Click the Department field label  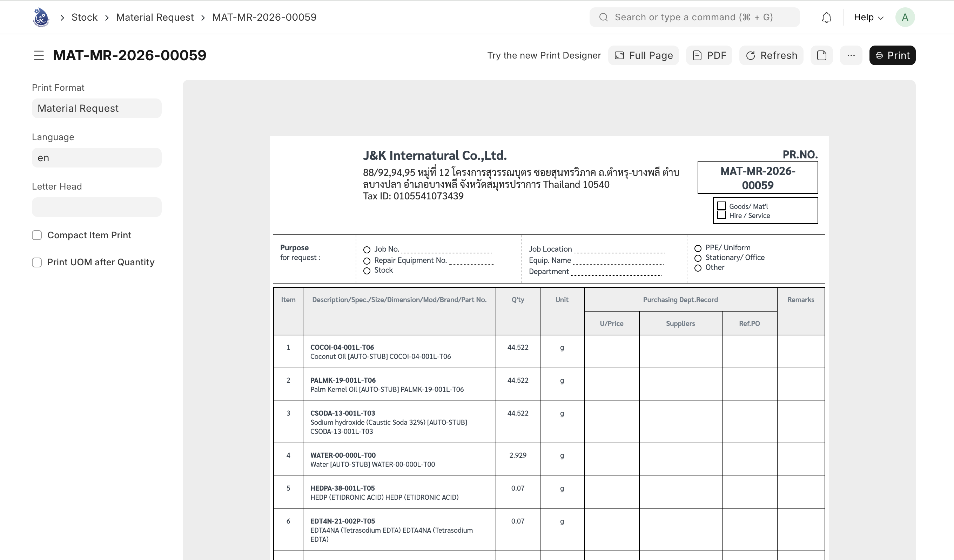click(549, 272)
